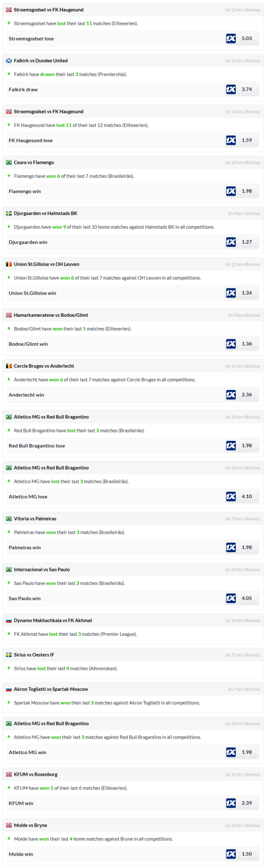This screenshot has width=266, height=868.
Task: Select odds 4.05 for Sao Paulo win
Action: tap(247, 598)
